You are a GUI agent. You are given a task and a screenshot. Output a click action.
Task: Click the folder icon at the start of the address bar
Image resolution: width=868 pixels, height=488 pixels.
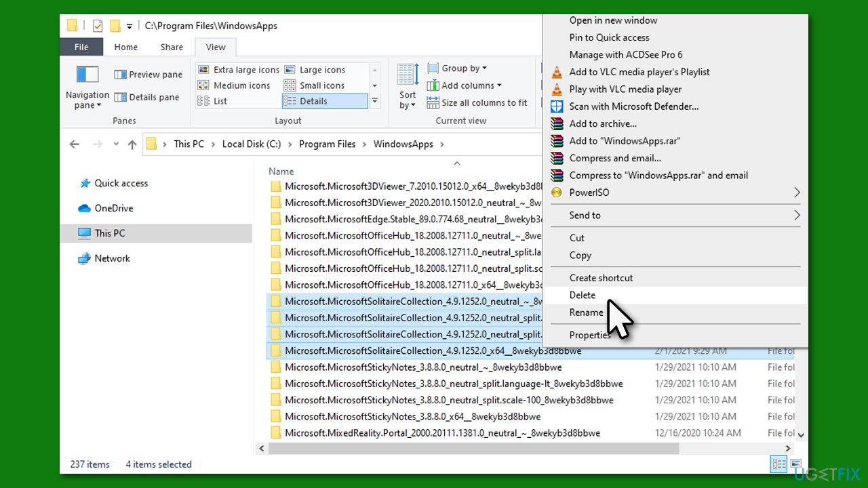(152, 144)
